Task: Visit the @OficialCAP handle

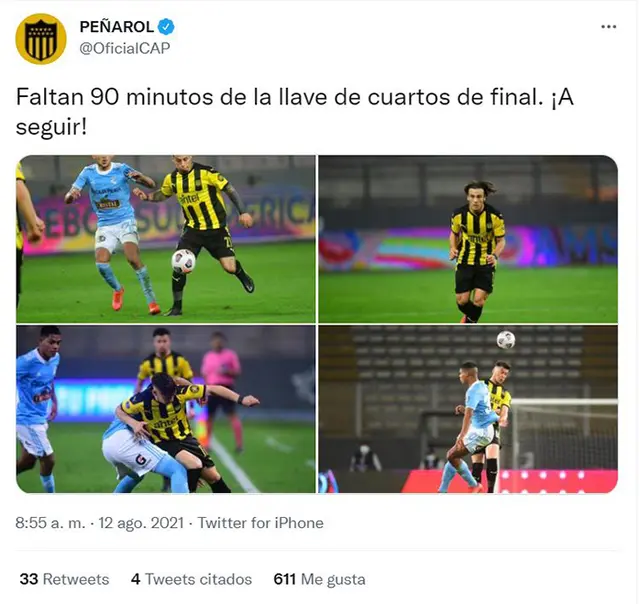Action: click(x=124, y=48)
